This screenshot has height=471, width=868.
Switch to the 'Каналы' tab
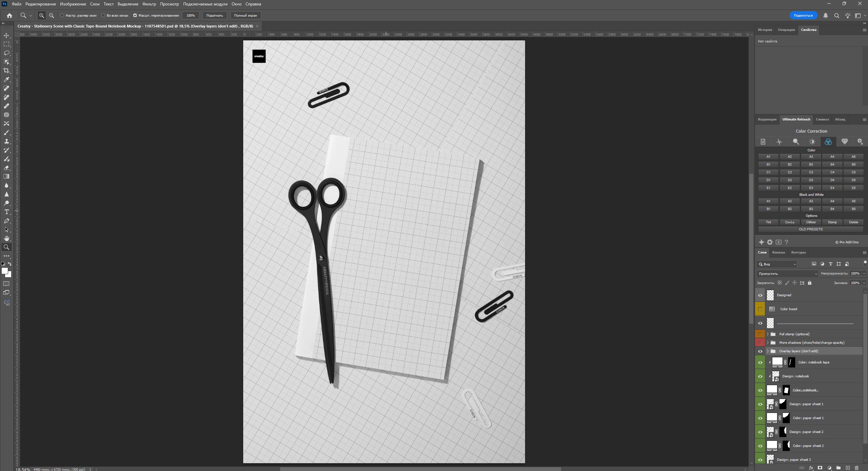pos(778,252)
